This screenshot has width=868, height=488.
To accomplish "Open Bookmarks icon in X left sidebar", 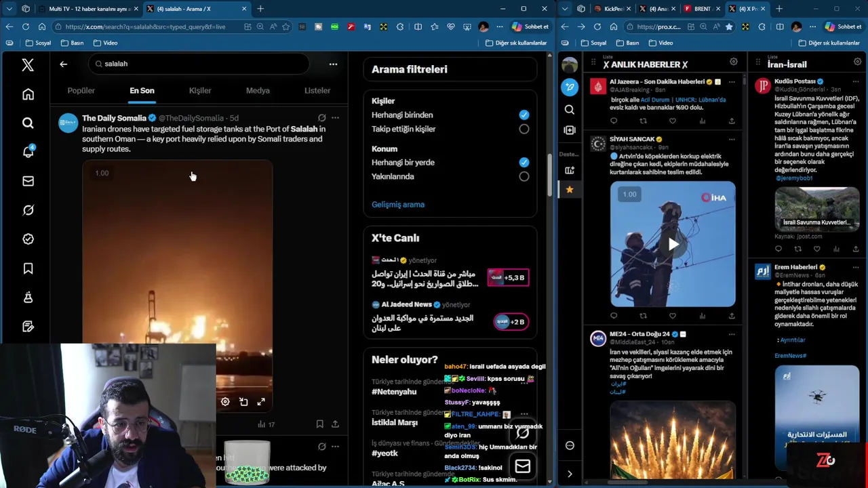I will pos(28,268).
